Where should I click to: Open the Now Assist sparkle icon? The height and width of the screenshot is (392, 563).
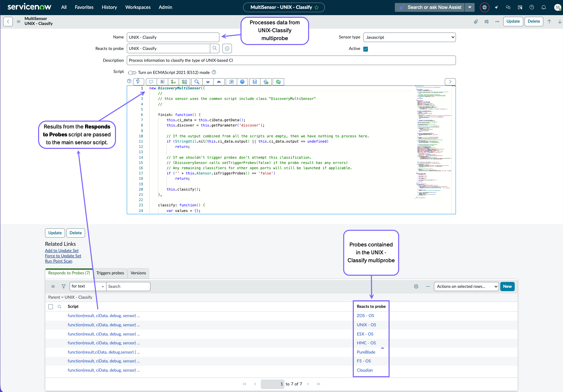pyautogui.click(x=496, y=7)
